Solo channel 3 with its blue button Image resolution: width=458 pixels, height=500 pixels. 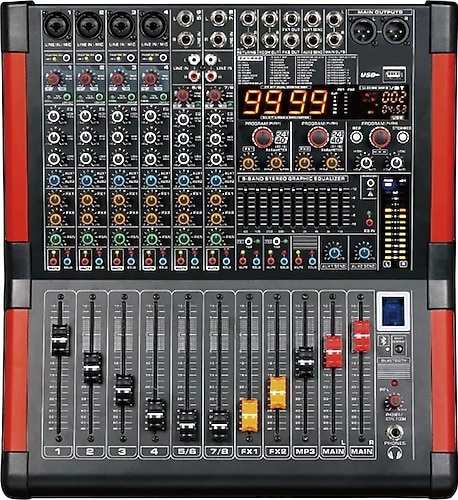[131, 261]
